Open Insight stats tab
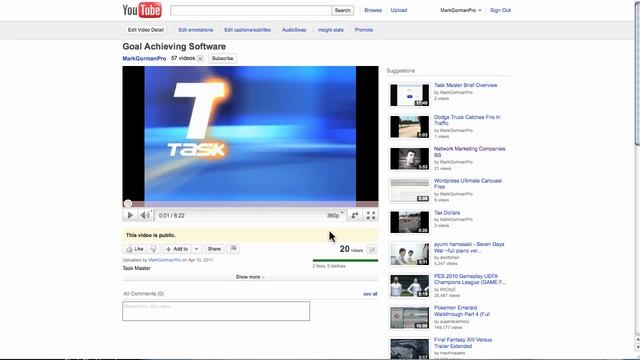640x360 pixels. [331, 30]
